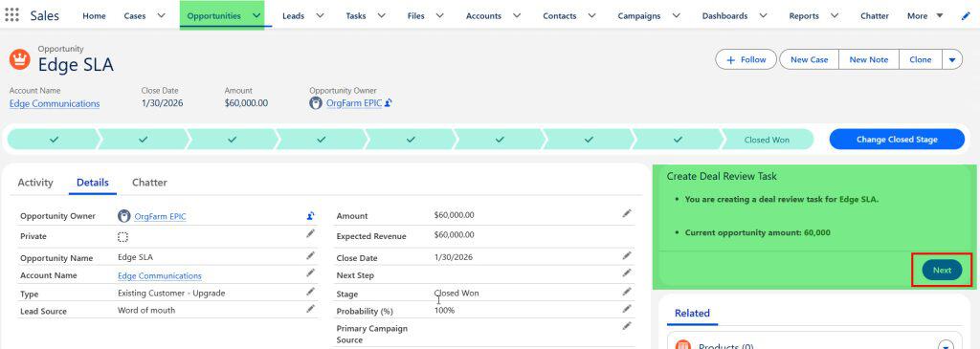Open Edge Communications link in header
980x349 pixels.
(x=55, y=103)
